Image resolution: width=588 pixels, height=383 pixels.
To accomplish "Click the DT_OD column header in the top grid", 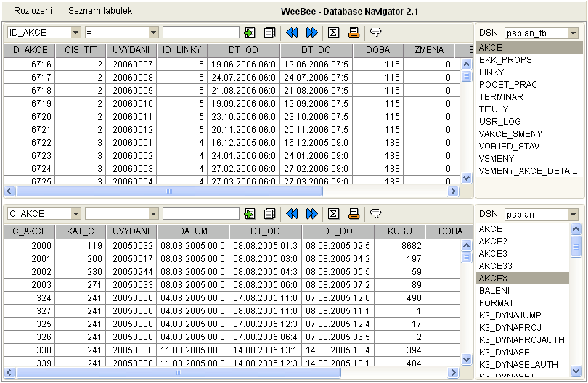I will click(244, 50).
